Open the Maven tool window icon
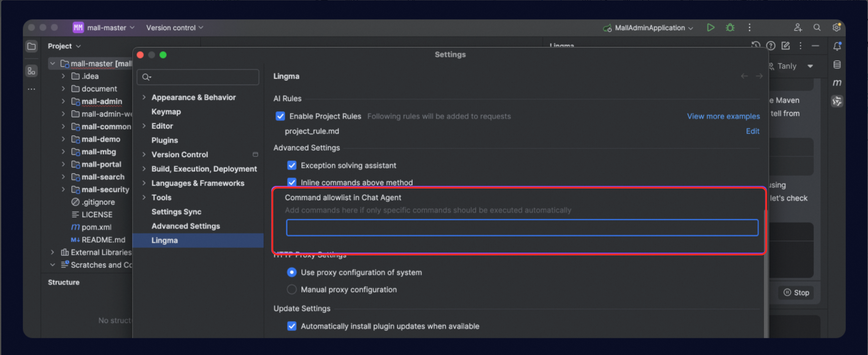This screenshot has height=355, width=868. tap(837, 83)
